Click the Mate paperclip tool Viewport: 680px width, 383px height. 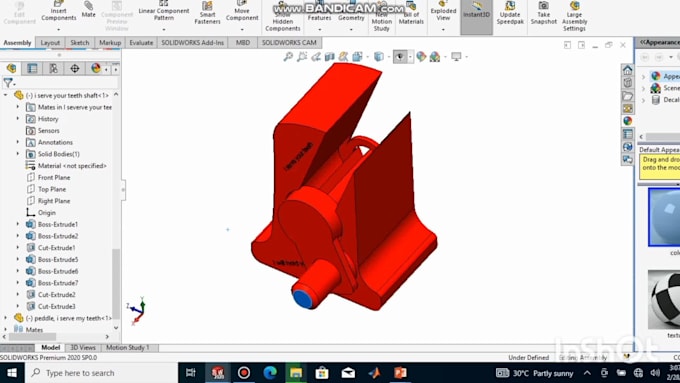[88, 10]
